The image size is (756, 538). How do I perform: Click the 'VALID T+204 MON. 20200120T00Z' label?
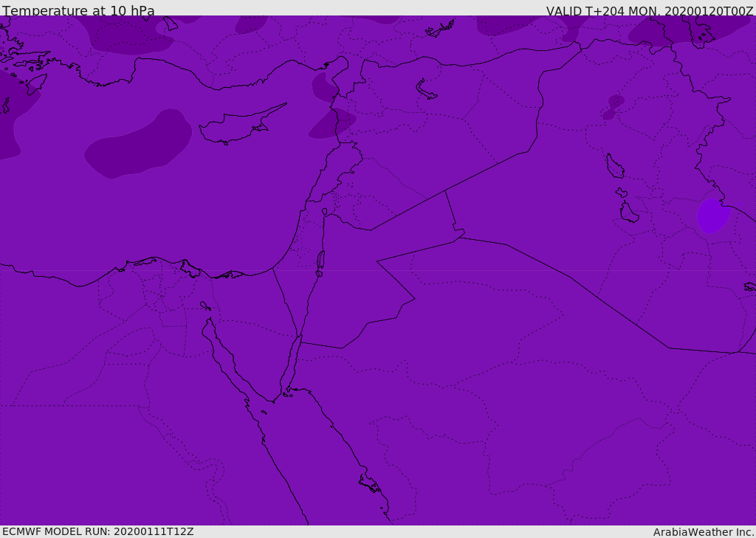pos(650,10)
